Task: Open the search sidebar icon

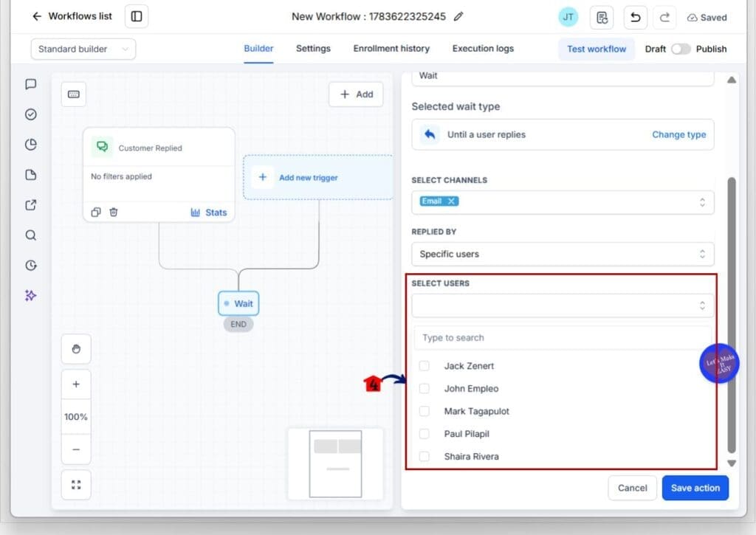Action: (31, 235)
